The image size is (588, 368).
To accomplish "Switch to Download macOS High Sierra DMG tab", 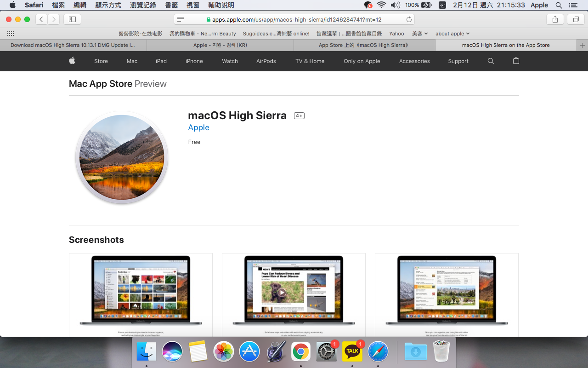I will 73,45.
